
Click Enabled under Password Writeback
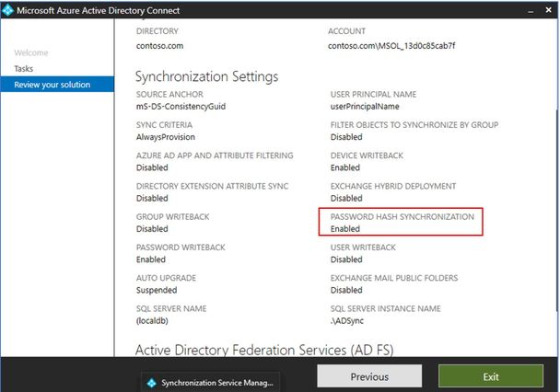pos(151,259)
